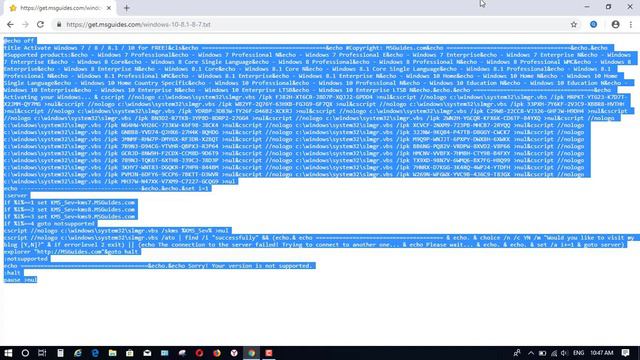Click the 'pause >nul' last line
This screenshot has height=360, width=640.
point(20,280)
